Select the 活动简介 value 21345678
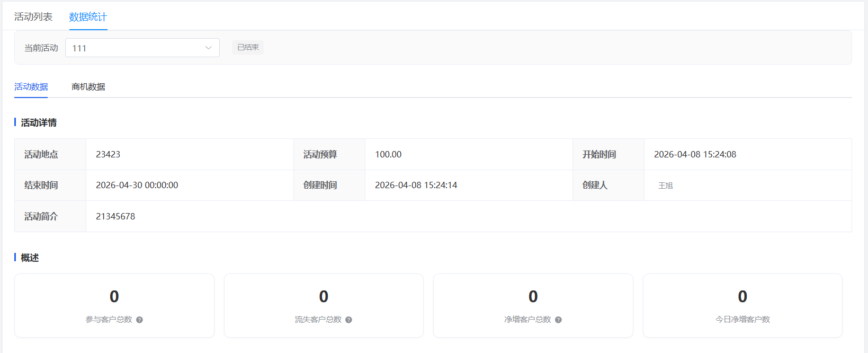 (x=115, y=216)
